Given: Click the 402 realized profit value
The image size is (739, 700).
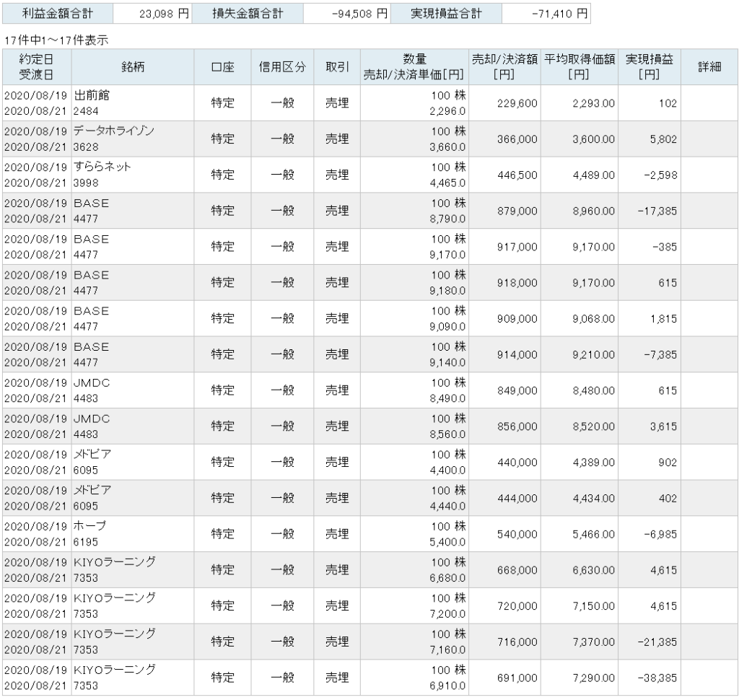Looking at the screenshot, I should (x=668, y=498).
